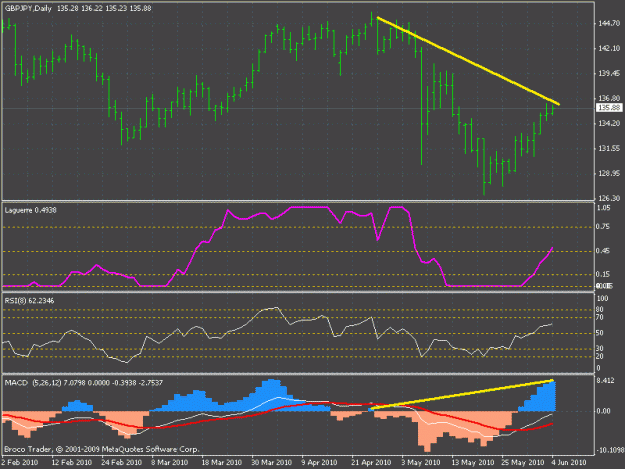625x469 pixels.
Task: Click the 144.70 price axis label
Action: pos(609,24)
